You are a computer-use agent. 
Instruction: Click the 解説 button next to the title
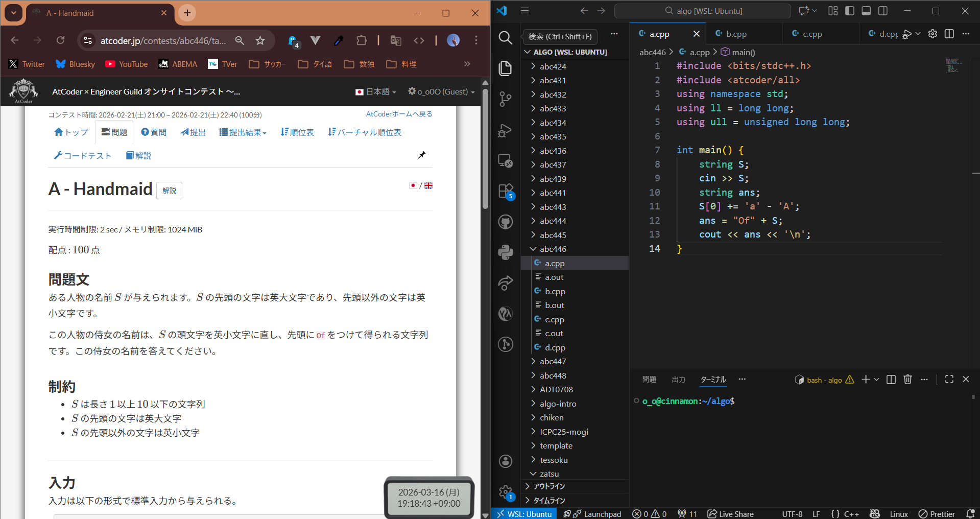coord(169,191)
